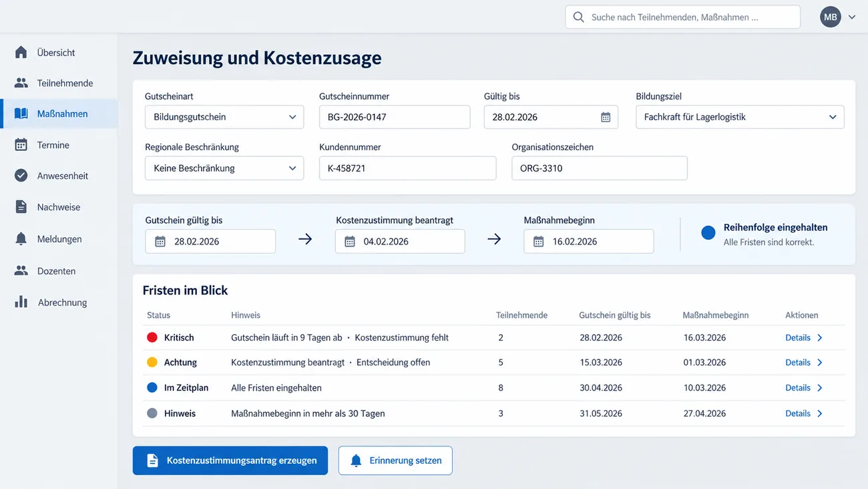Click the Gültig bis date 28.02.2026 field

(x=551, y=117)
